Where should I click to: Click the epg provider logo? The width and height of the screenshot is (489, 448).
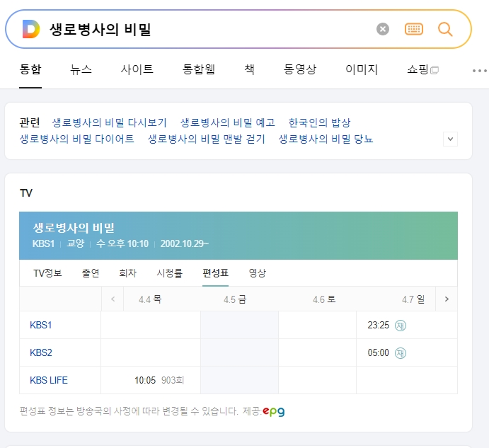pos(273,411)
